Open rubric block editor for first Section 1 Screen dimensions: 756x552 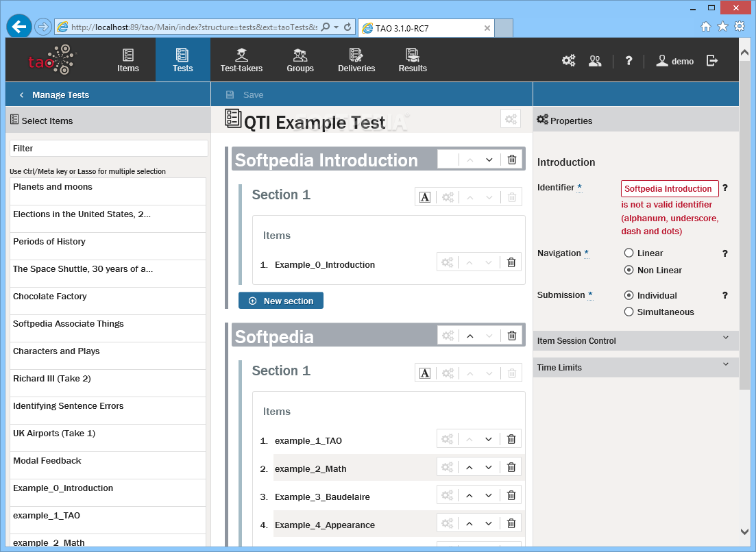click(425, 197)
